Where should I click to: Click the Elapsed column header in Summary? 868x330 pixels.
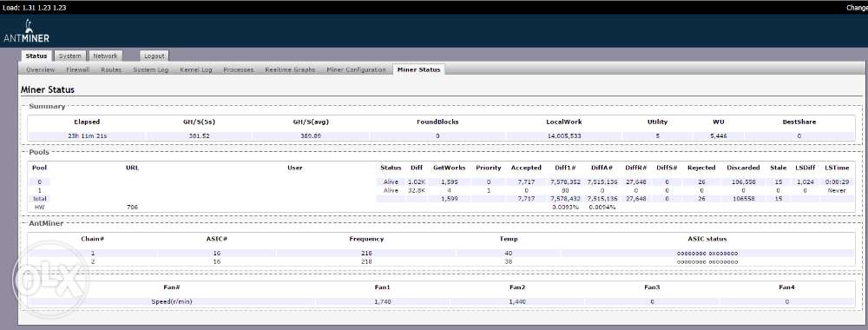click(87, 122)
